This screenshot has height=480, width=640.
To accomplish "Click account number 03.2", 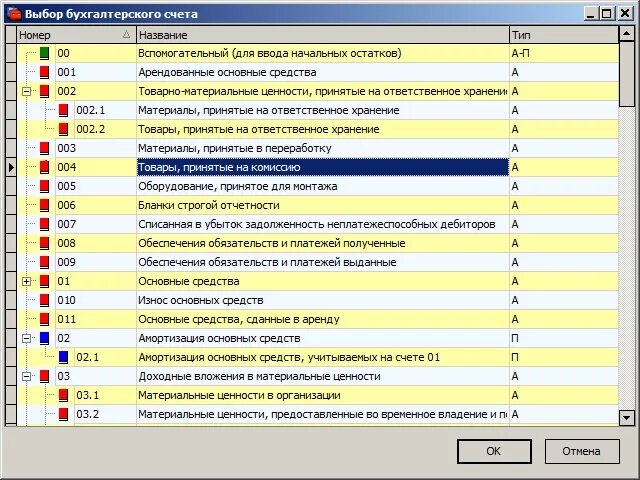I will tap(88, 414).
